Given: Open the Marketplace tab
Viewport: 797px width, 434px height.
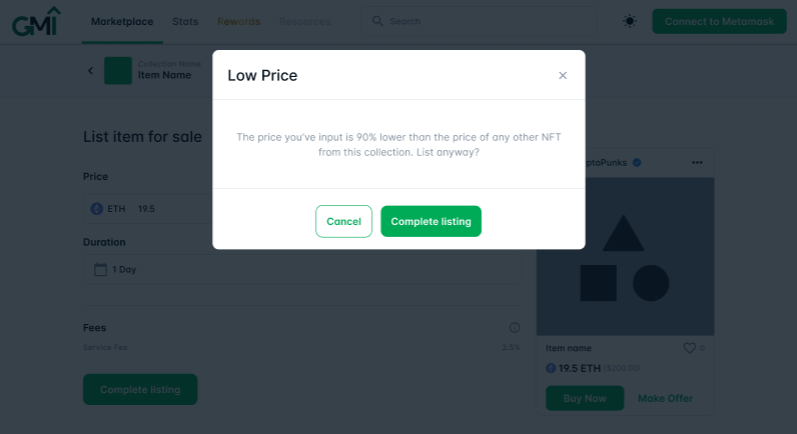Looking at the screenshot, I should (x=122, y=21).
